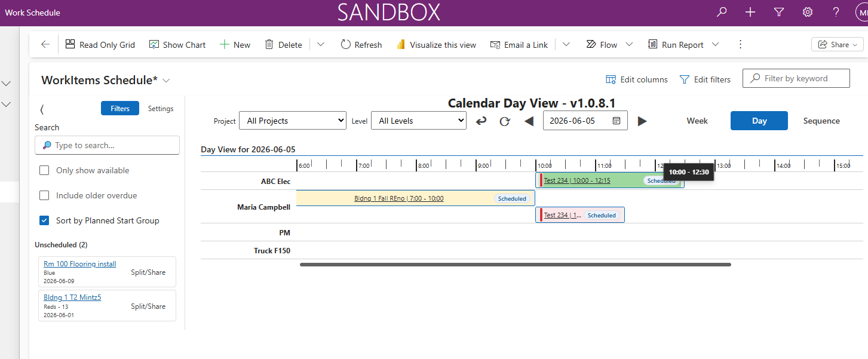Screen dimensions: 868x359
Task: Click Show Chart in command bar
Action: tap(177, 44)
